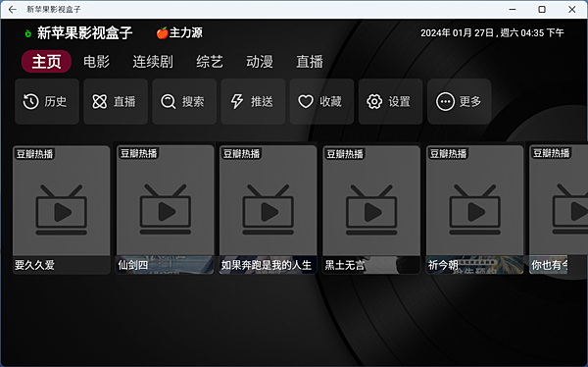Click the TV icon on 黑土无言 card
The height and width of the screenshot is (367, 588).
click(371, 209)
